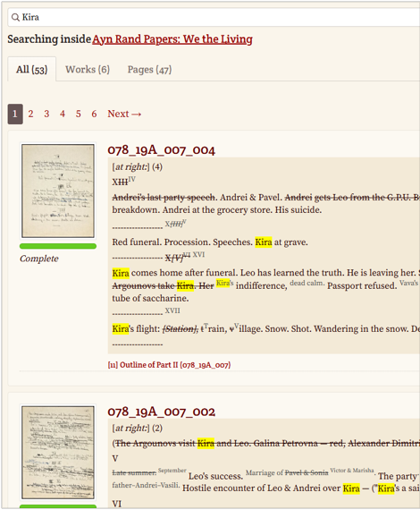Click the XVII chapter numeral
Viewport: 420px width, 518px height.
click(x=172, y=310)
